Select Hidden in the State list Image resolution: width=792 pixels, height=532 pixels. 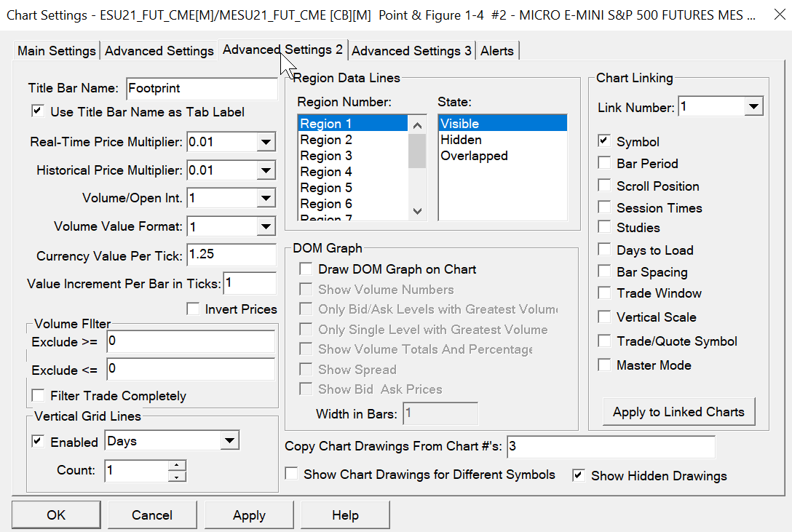click(461, 140)
